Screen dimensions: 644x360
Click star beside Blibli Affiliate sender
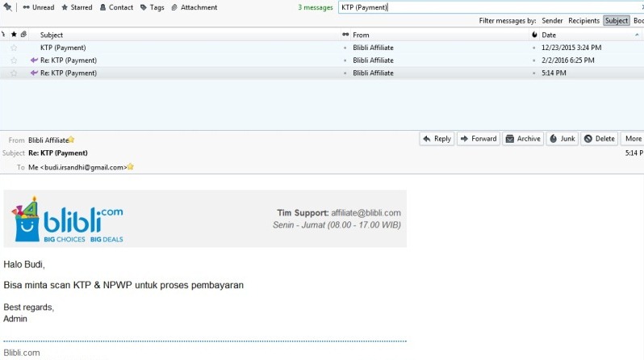(72, 140)
